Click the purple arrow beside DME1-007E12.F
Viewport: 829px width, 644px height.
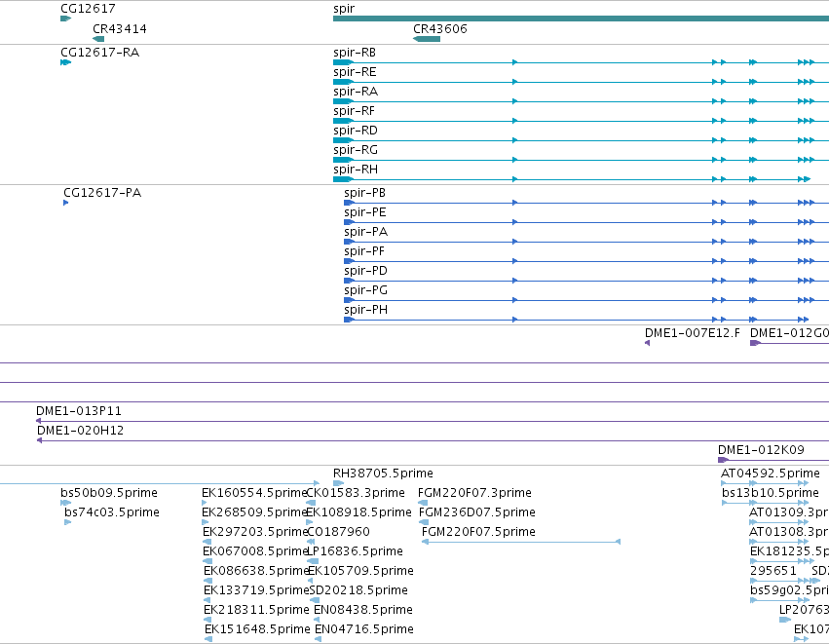pyautogui.click(x=647, y=343)
